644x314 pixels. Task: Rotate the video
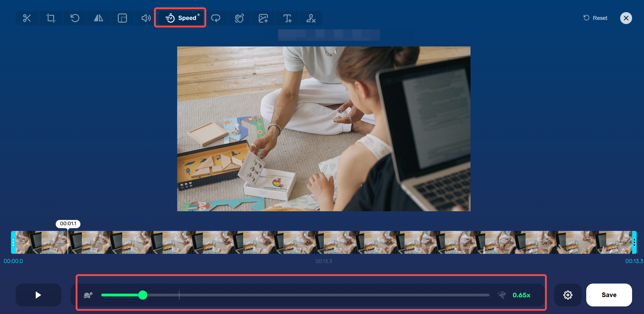tap(74, 18)
